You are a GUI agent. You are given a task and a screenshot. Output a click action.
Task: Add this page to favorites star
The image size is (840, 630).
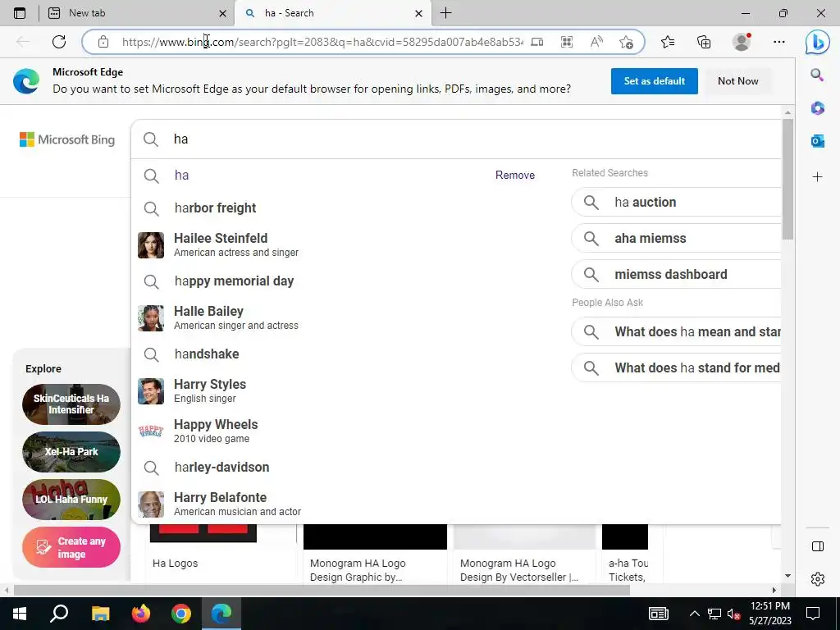(626, 42)
